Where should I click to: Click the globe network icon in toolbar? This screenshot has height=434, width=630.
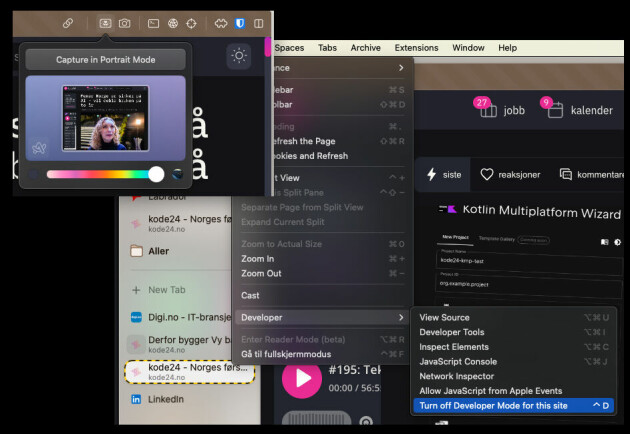pyautogui.click(x=173, y=23)
